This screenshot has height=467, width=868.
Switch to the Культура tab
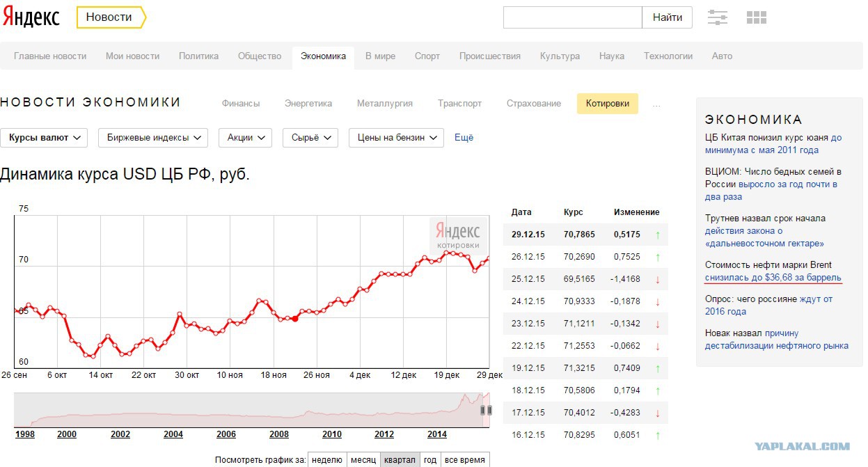point(560,56)
